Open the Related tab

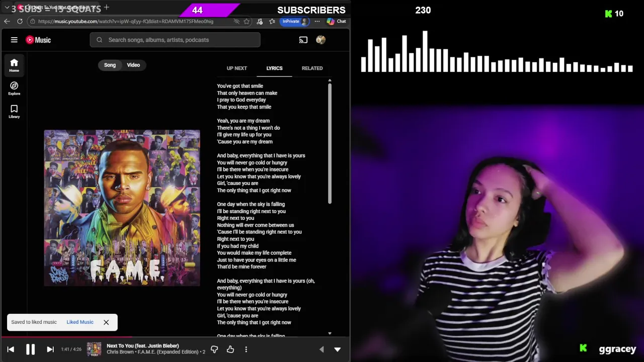[x=312, y=68]
